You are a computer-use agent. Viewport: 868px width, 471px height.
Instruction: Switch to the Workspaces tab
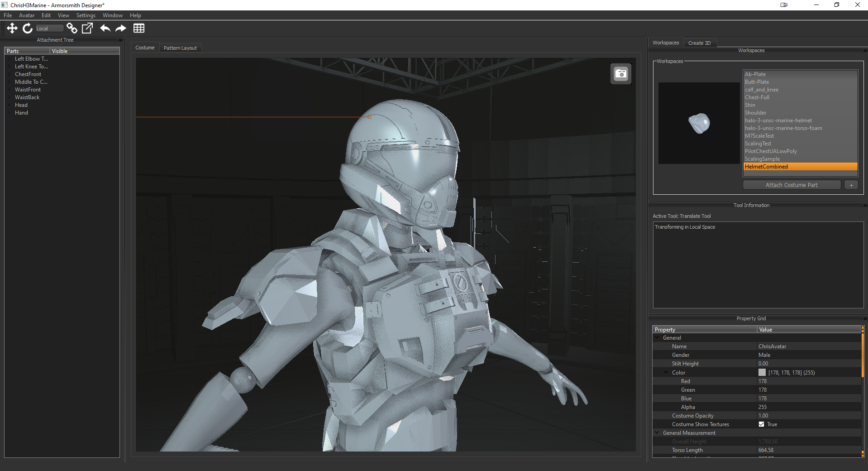pyautogui.click(x=666, y=43)
